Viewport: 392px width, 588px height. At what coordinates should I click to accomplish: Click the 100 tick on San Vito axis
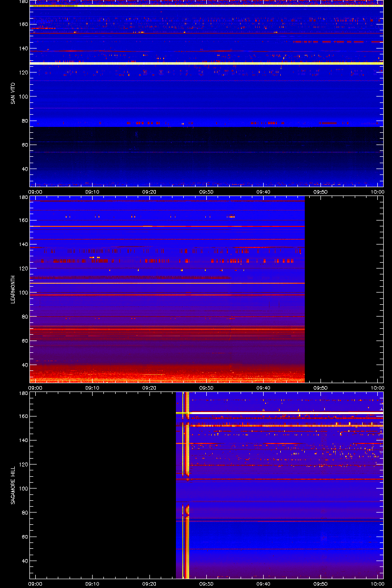click(23, 97)
